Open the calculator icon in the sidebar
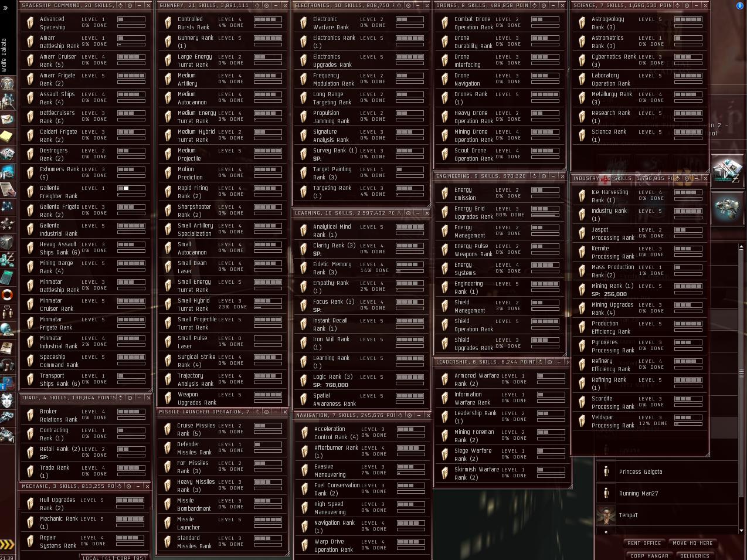This screenshot has height=560, width=747. coord(7,277)
